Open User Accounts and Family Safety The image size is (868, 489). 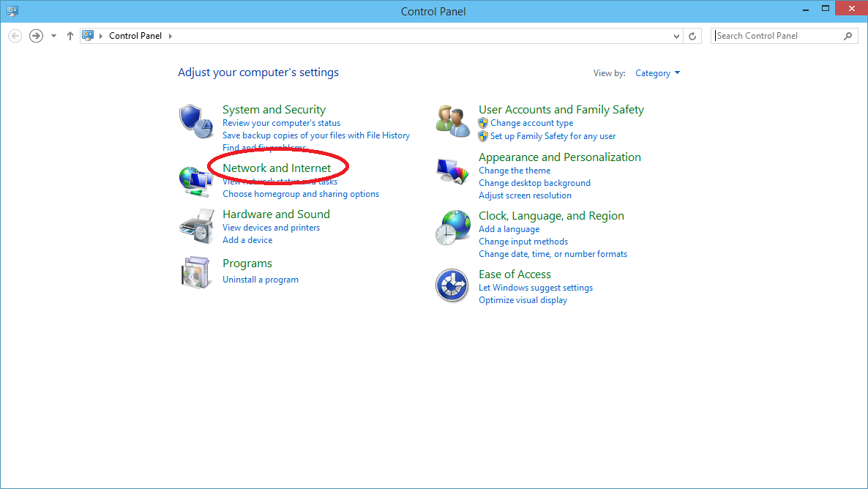[561, 110]
